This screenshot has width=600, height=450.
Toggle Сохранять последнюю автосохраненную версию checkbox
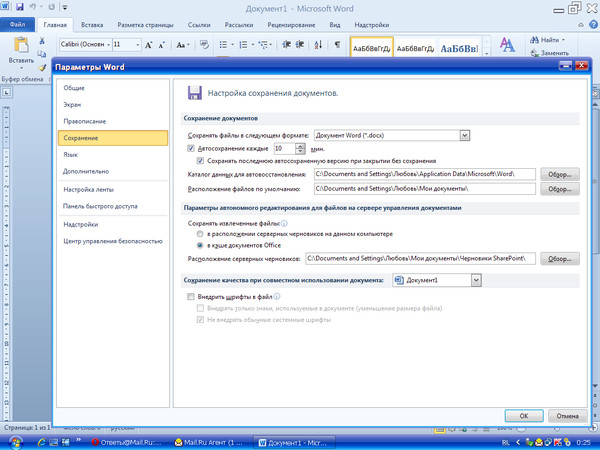point(200,161)
